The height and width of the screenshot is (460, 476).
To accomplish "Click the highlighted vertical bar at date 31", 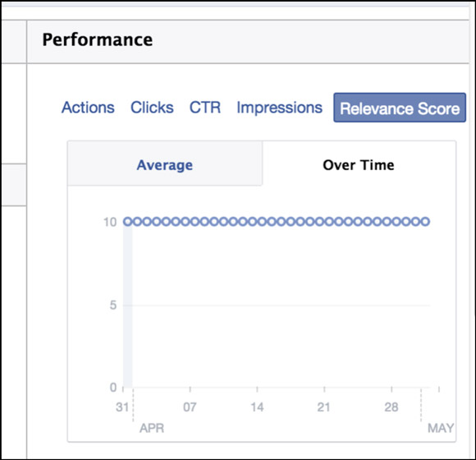I will pyautogui.click(x=128, y=306).
